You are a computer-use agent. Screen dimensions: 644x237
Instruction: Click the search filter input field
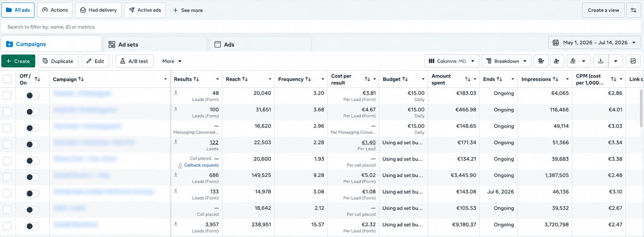click(x=321, y=27)
